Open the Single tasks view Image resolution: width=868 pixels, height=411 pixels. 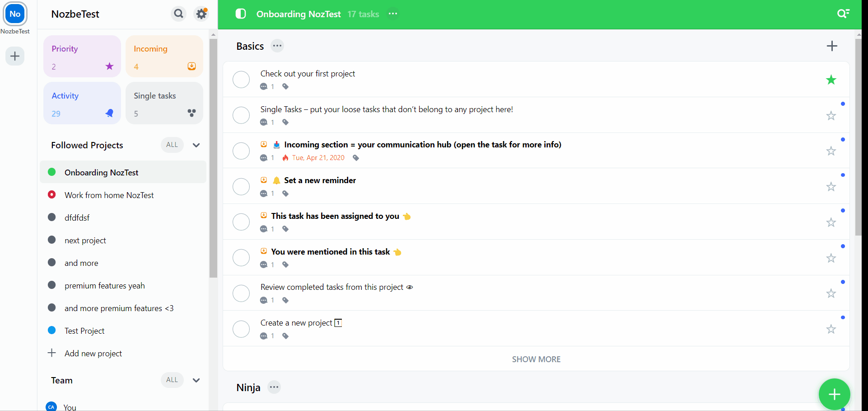click(x=164, y=103)
